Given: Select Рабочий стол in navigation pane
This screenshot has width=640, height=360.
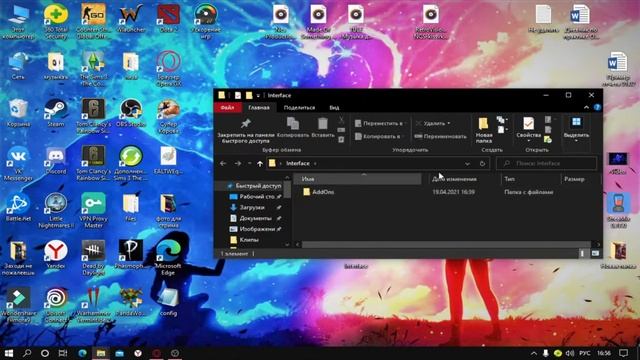Looking at the screenshot, I should pos(255,197).
